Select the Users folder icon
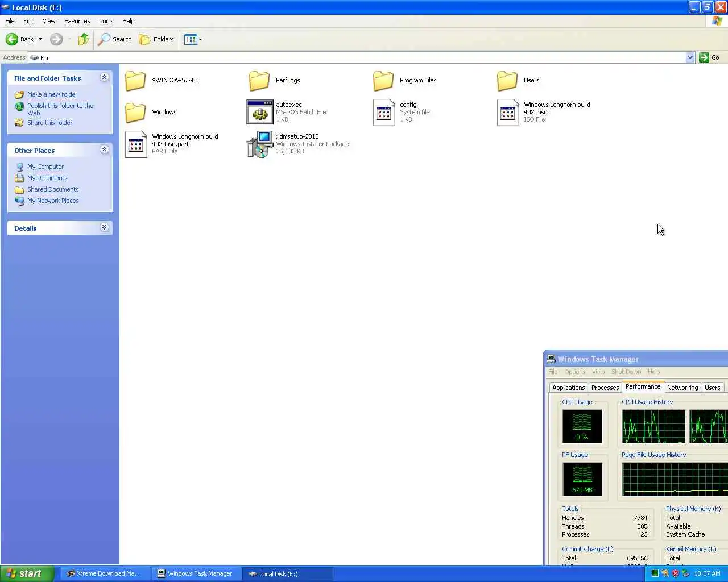 click(x=507, y=81)
